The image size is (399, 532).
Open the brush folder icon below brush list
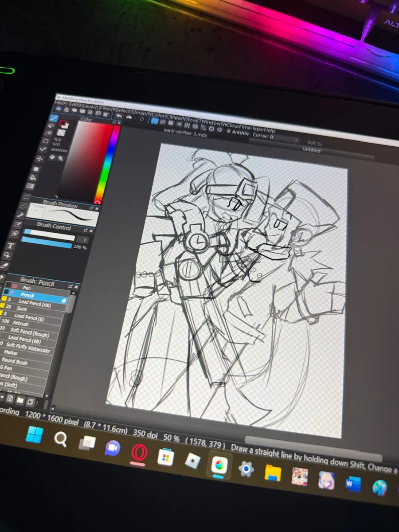[x=20, y=400]
